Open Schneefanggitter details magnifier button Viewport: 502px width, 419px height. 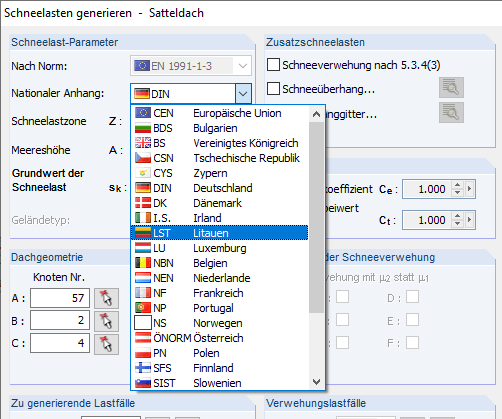[x=451, y=113]
